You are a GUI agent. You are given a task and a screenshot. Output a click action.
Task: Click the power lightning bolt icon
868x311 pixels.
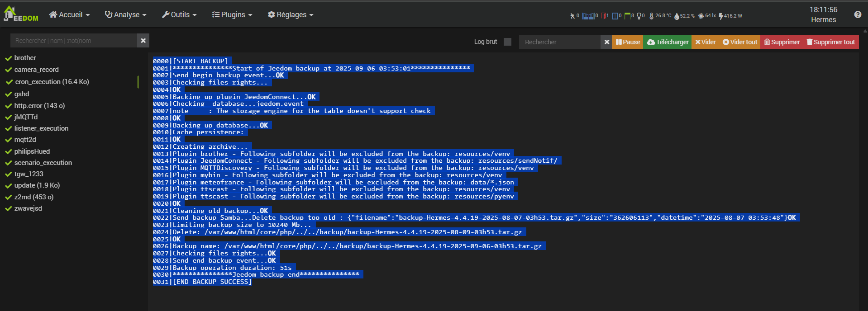[x=721, y=16]
